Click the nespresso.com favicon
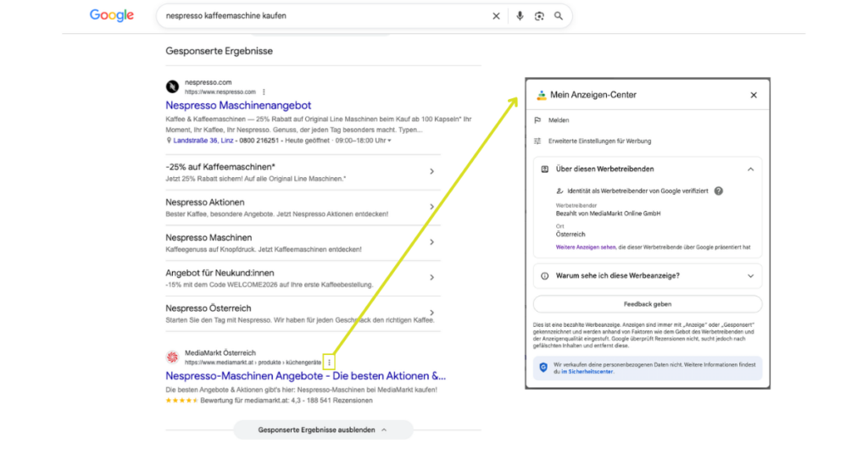Image resolution: width=868 pixels, height=454 pixels. [x=172, y=86]
